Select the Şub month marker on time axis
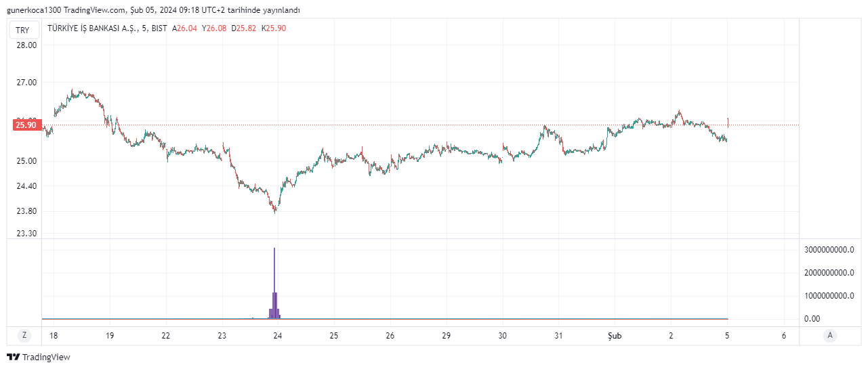 click(615, 335)
